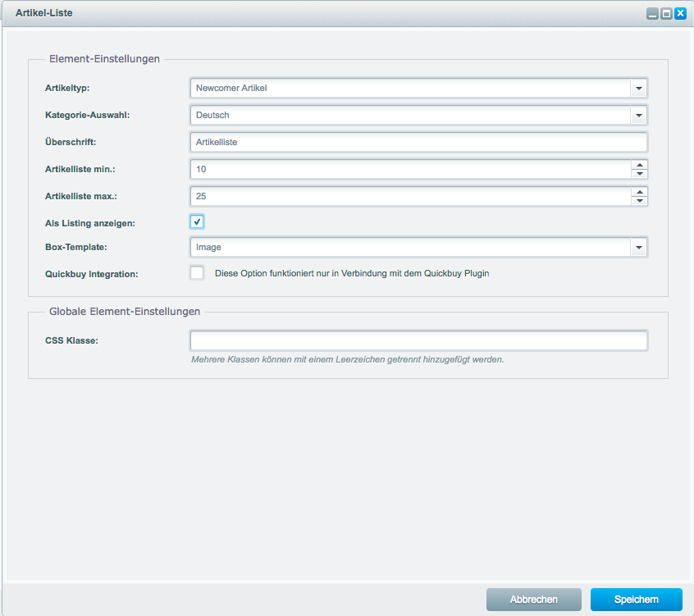Focus the Artikelliste min. number field

tap(409, 169)
